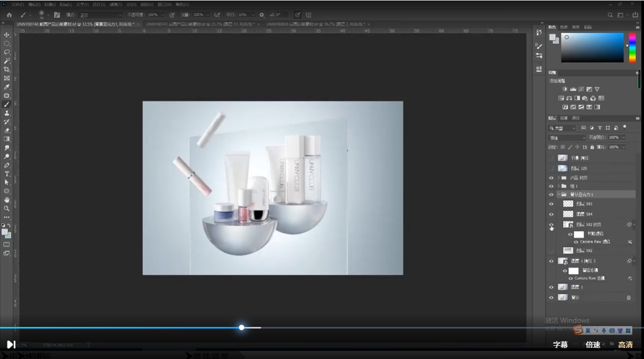The height and width of the screenshot is (359, 644).
Task: Toggle visibility of layer 584
Action: [551, 214]
